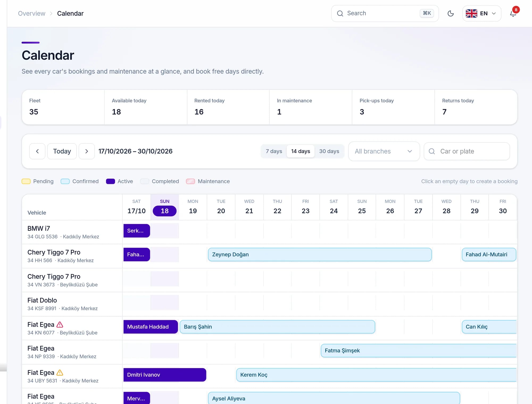The image size is (532, 404).
Task: Open notifications via the bell icon
Action: pos(513,14)
